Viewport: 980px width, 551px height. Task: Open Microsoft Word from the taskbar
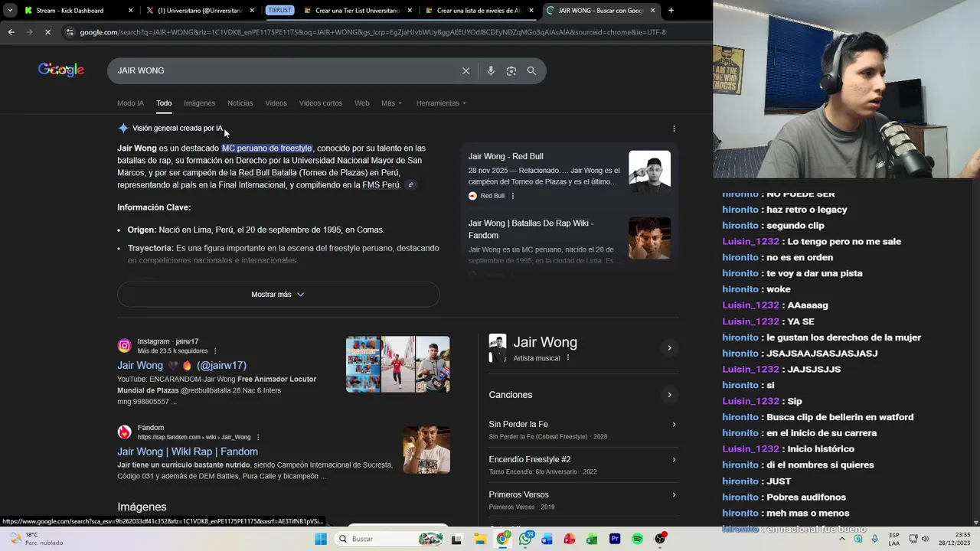pyautogui.click(x=547, y=540)
